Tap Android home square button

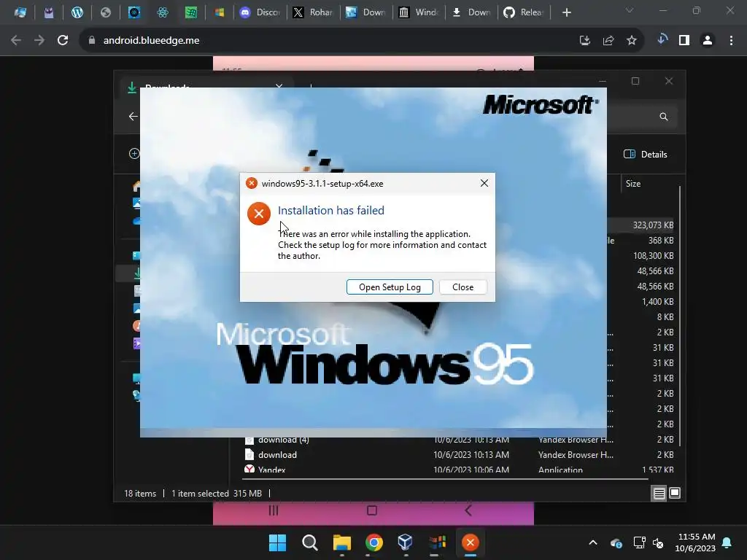point(372,510)
